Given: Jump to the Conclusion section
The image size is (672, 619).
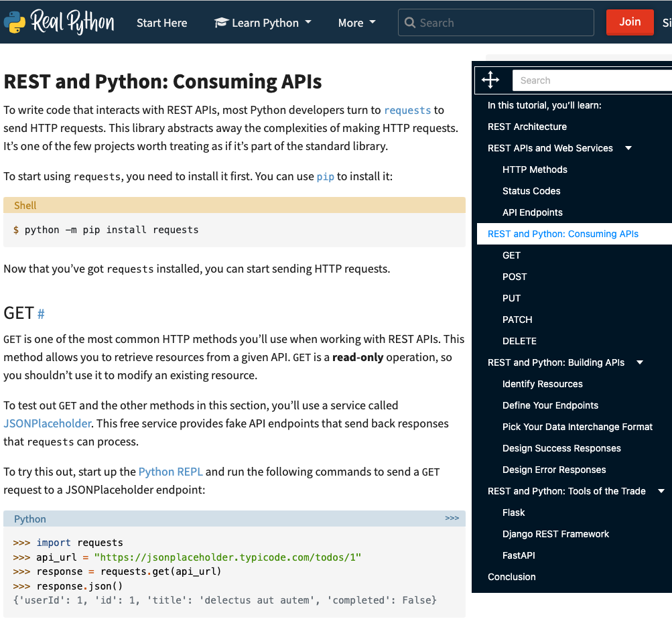Looking at the screenshot, I should coord(511,577).
